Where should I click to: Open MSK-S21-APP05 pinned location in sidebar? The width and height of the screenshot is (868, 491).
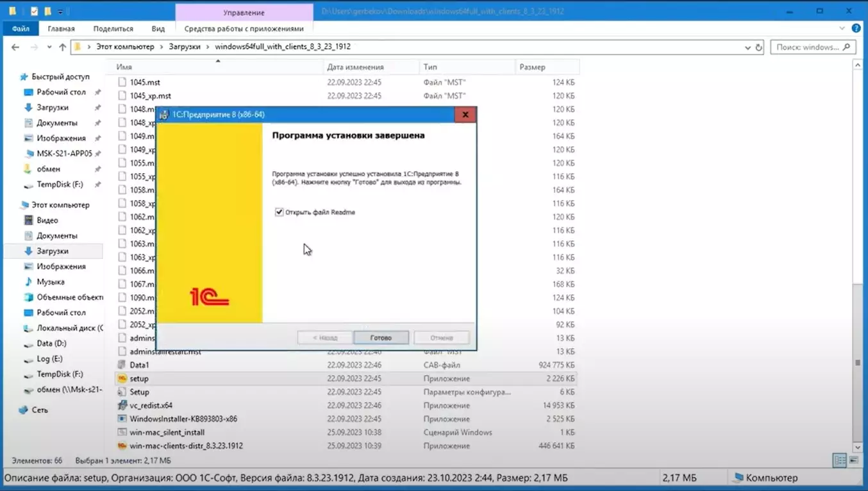click(64, 153)
